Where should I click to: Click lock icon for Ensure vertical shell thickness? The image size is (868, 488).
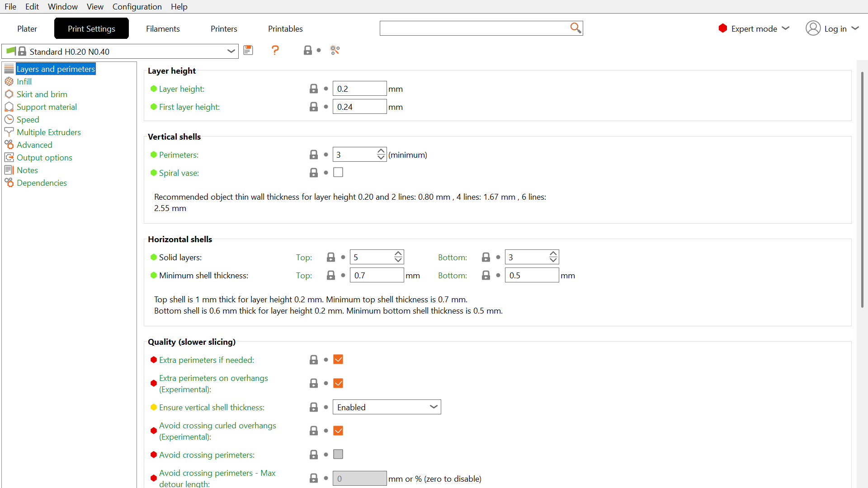tap(314, 407)
